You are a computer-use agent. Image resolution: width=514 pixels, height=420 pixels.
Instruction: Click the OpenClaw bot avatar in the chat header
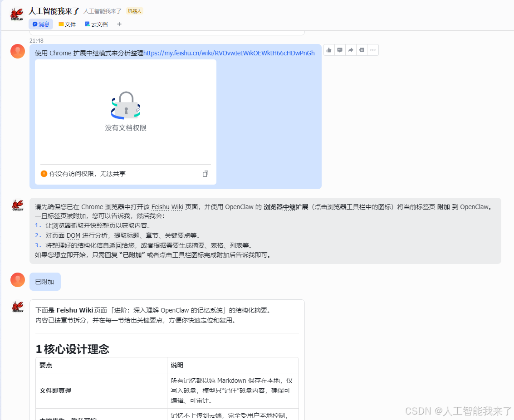click(17, 14)
